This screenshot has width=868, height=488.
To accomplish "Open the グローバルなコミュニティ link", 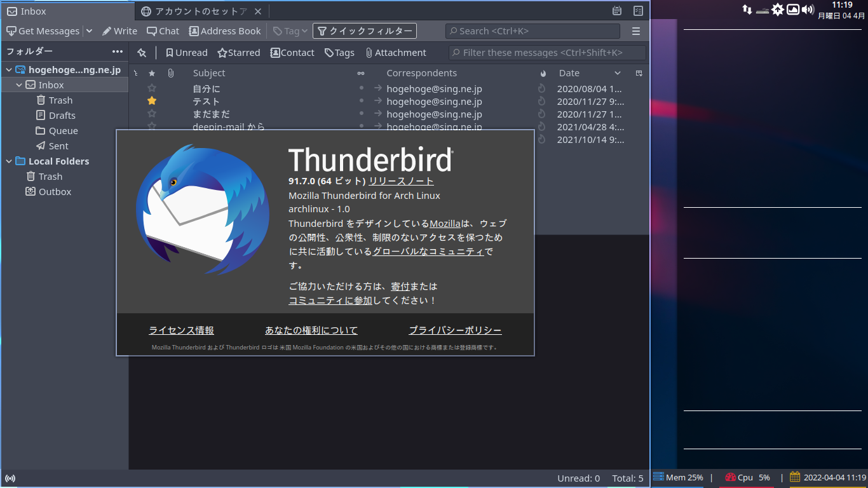I will [x=428, y=251].
